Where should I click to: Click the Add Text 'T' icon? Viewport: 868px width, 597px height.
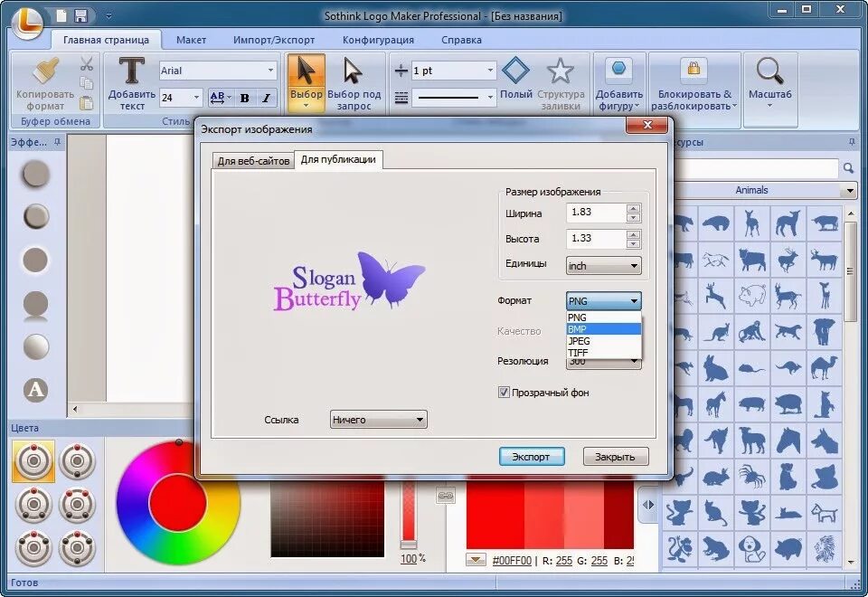coord(132,71)
